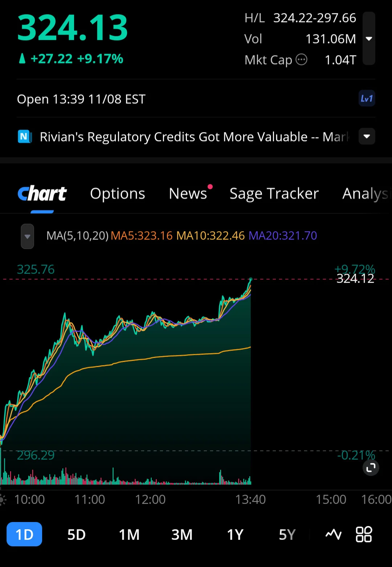
Task: Expand chart to fullscreen view
Action: point(371,468)
